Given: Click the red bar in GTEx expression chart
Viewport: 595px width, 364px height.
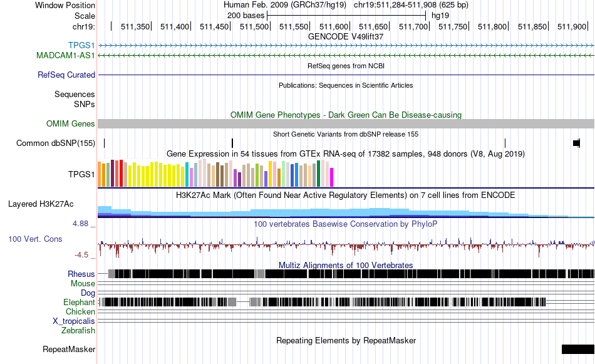Looking at the screenshot, I should pyautogui.click(x=121, y=173).
